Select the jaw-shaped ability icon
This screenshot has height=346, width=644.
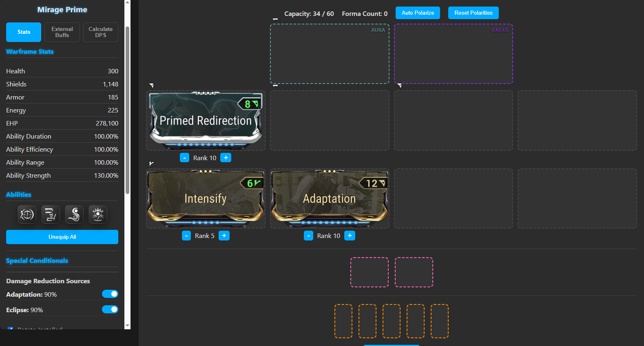pyautogui.click(x=51, y=214)
